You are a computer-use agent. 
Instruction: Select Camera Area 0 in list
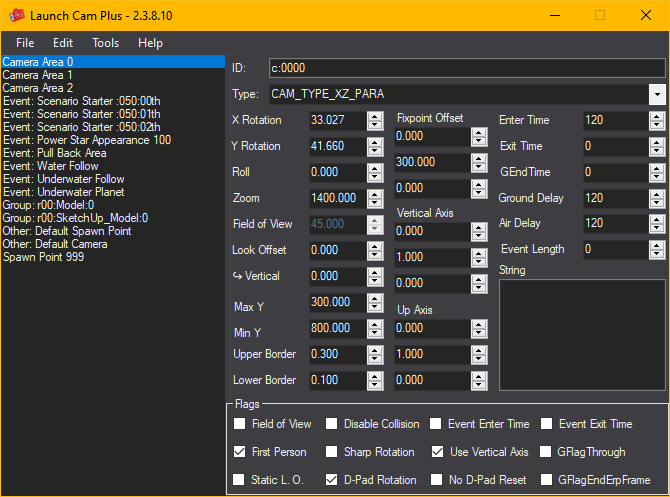[x=113, y=62]
